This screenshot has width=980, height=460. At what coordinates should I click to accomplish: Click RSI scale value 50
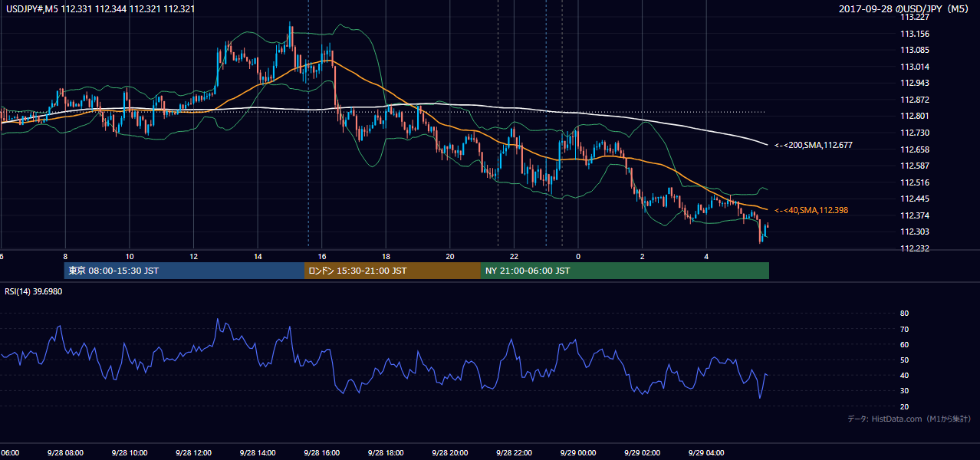[904, 360]
